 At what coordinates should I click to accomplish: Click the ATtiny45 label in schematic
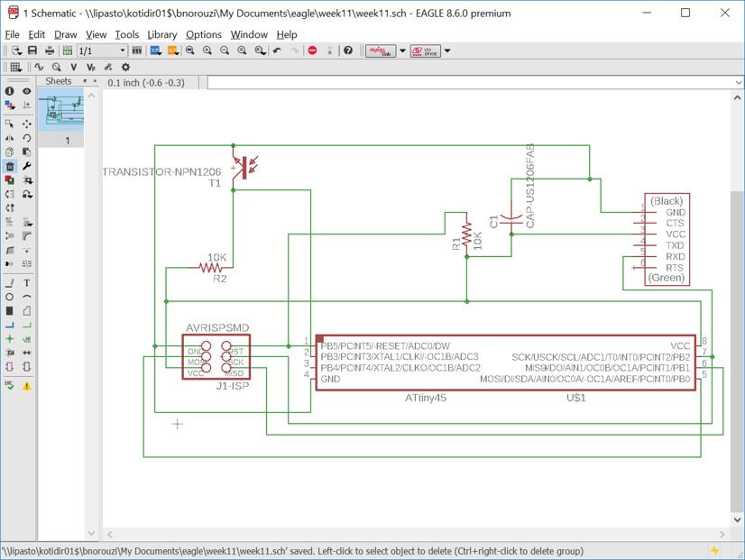(425, 398)
